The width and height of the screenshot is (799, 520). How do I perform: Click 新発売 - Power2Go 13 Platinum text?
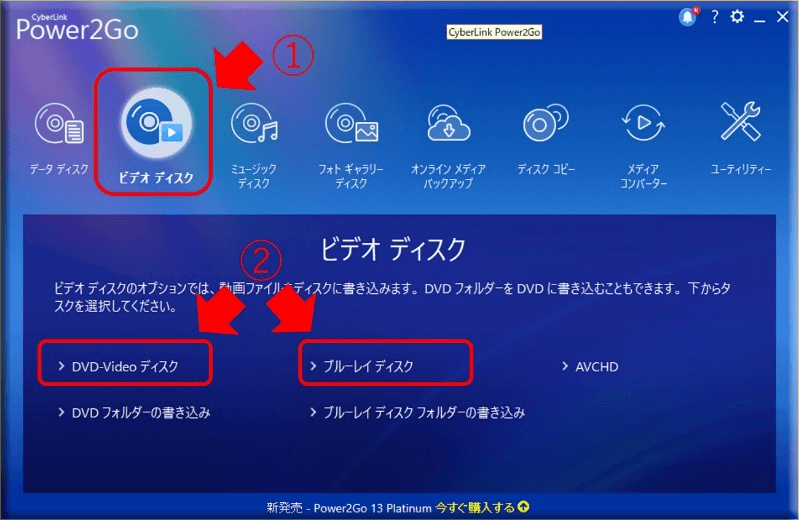[349, 508]
